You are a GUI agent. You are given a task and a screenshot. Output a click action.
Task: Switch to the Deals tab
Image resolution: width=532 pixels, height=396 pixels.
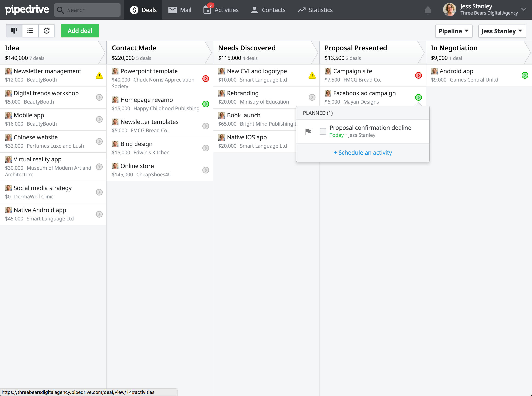pyautogui.click(x=143, y=10)
